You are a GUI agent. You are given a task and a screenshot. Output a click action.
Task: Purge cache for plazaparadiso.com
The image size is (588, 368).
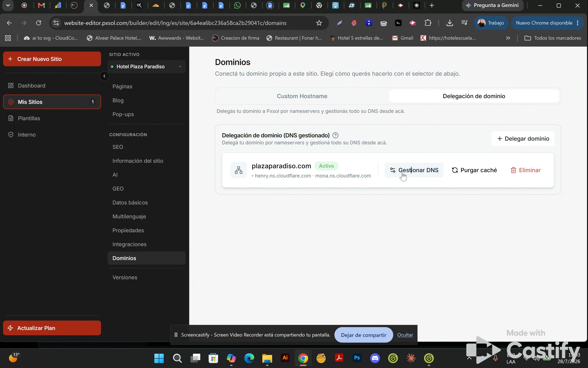(474, 170)
